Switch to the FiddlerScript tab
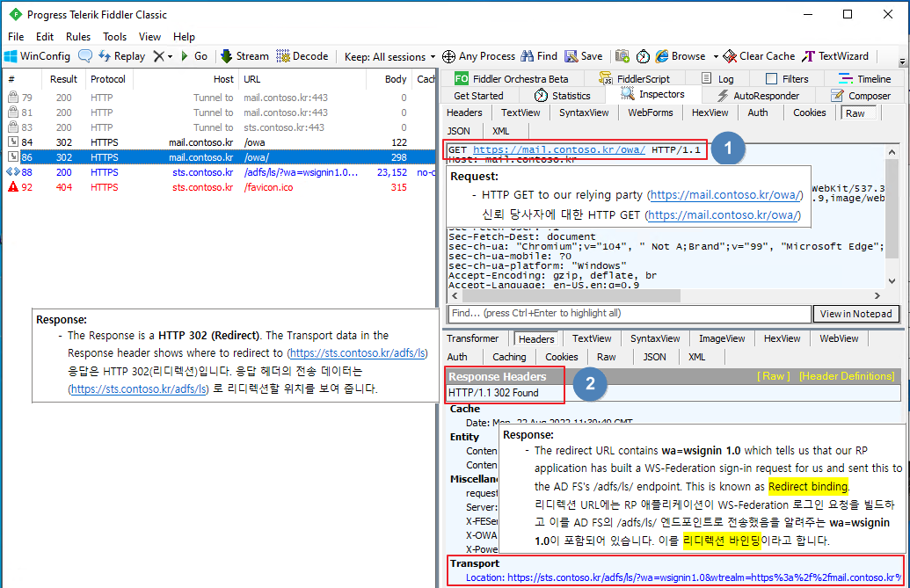 pyautogui.click(x=635, y=79)
